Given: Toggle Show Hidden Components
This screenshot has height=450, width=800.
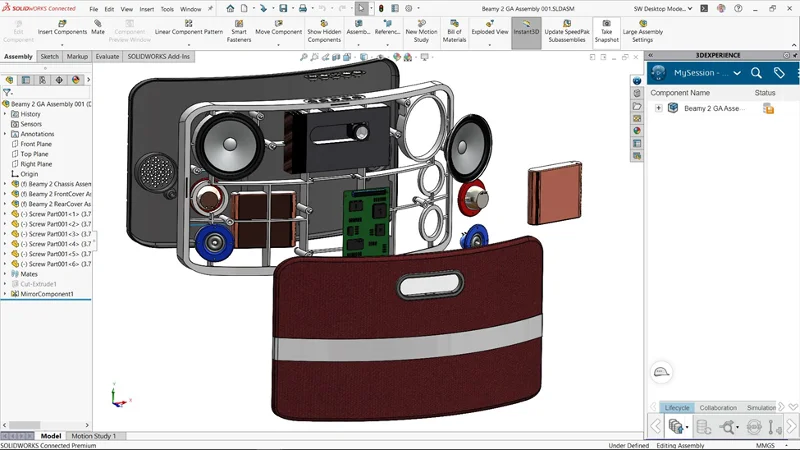Looking at the screenshot, I should pyautogui.click(x=324, y=30).
